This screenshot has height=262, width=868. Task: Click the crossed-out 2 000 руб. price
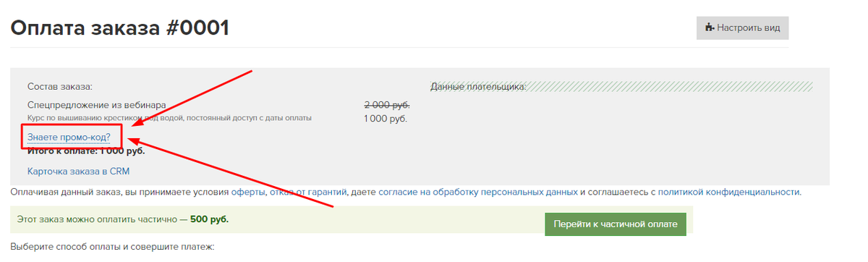point(387,105)
